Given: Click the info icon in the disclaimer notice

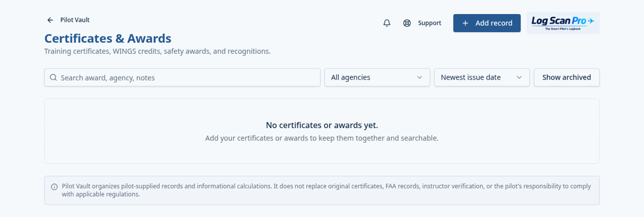Looking at the screenshot, I should click(54, 187).
